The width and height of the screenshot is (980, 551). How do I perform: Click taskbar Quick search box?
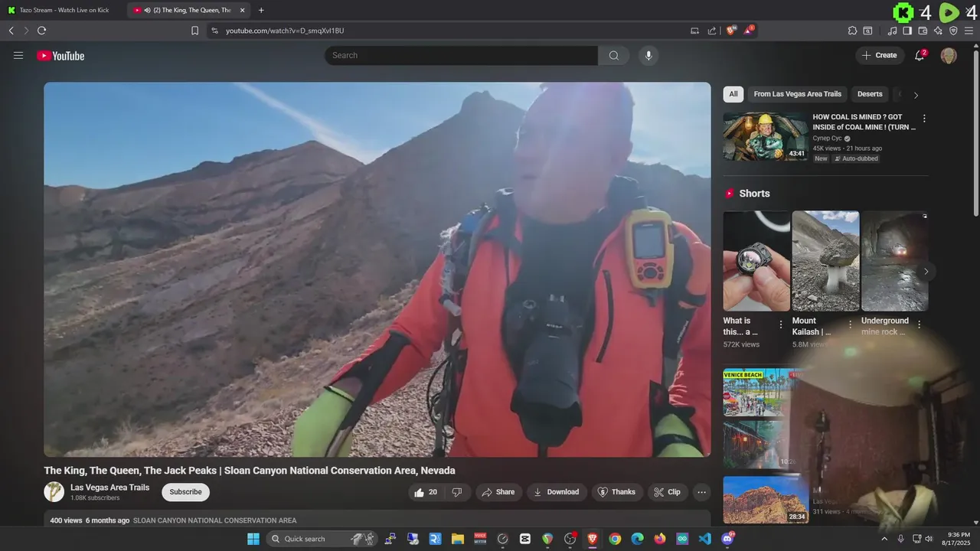tap(322, 539)
